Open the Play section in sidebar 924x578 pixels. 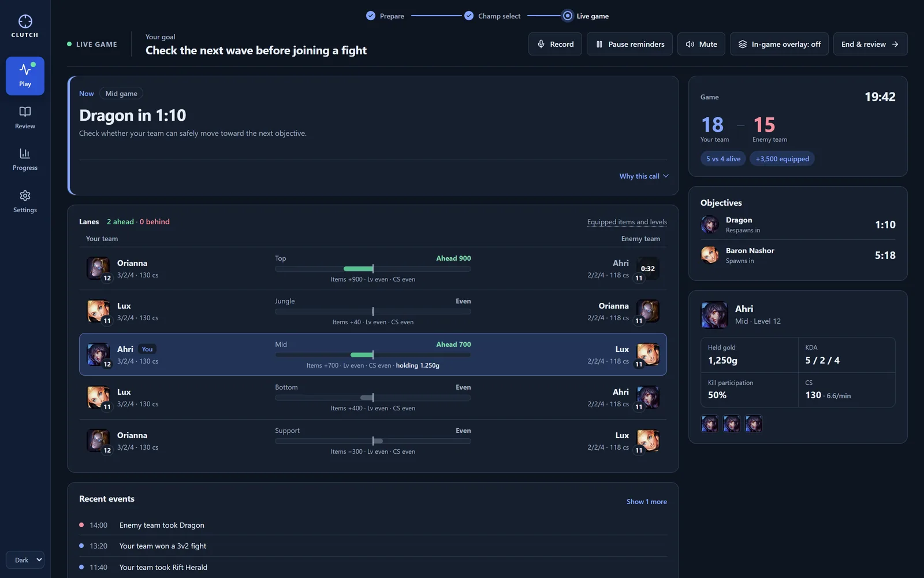pyautogui.click(x=25, y=76)
